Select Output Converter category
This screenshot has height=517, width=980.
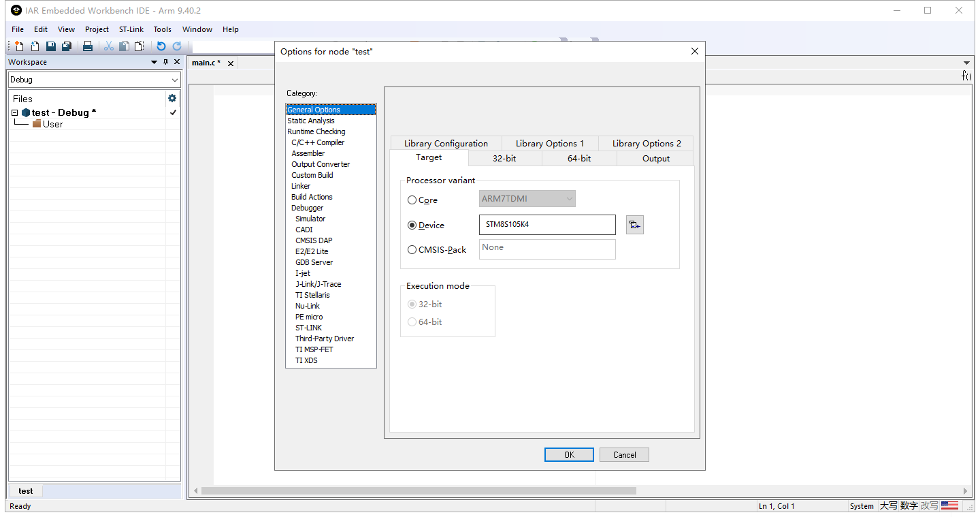(321, 164)
